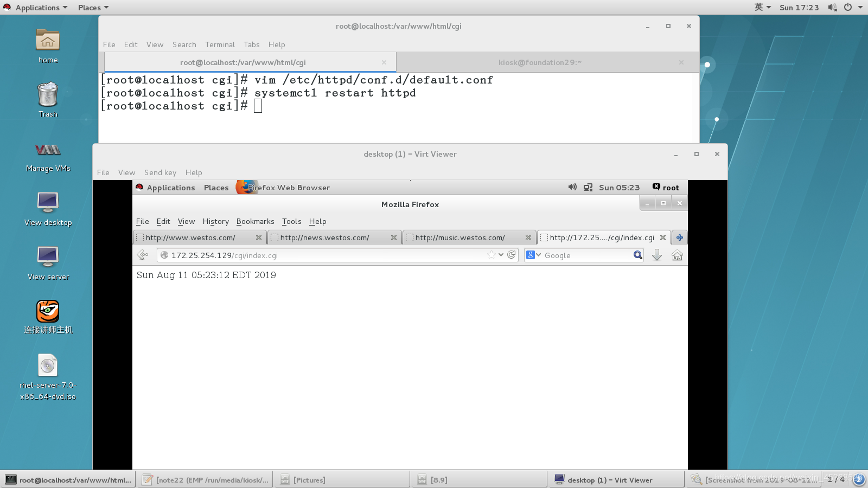Viewport: 868px width, 488px height.
Task: Open the root user menu in guest
Action: 666,188
